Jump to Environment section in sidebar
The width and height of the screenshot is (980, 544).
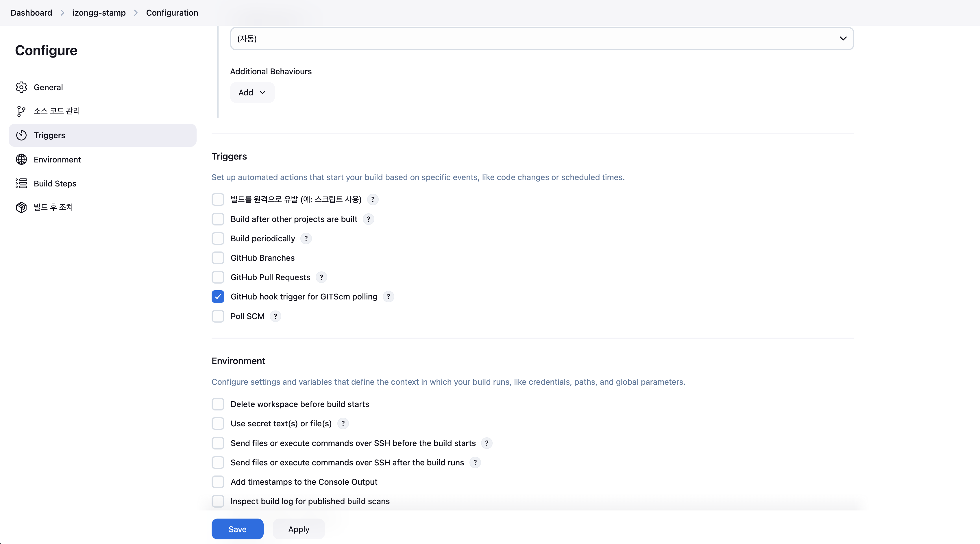[x=57, y=159]
